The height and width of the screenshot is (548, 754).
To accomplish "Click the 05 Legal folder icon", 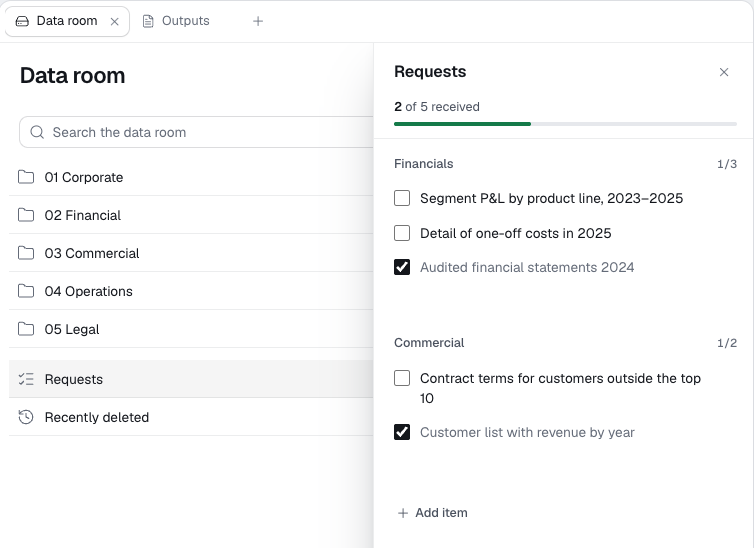I will pyautogui.click(x=26, y=329).
